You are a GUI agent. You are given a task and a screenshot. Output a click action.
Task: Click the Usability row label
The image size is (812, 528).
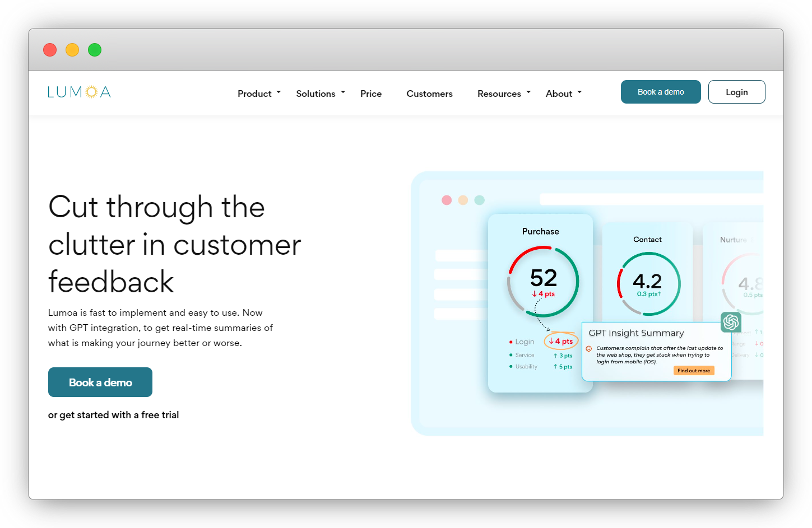tap(526, 366)
